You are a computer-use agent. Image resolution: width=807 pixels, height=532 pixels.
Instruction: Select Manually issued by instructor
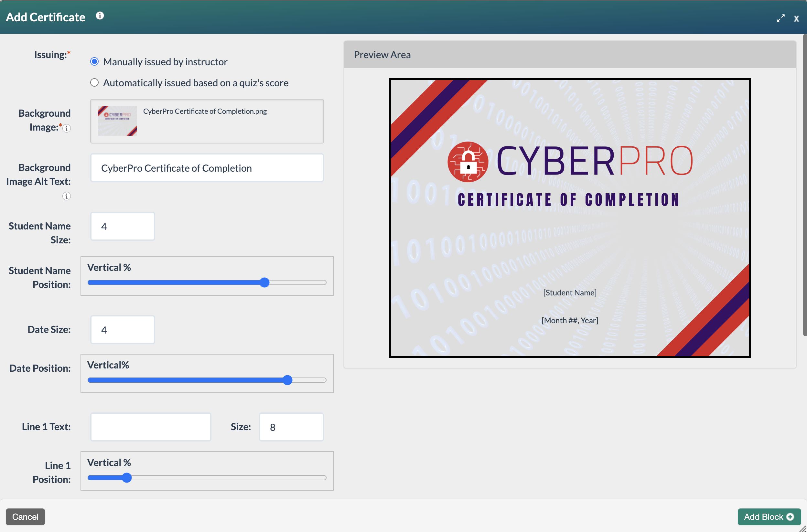tap(94, 61)
